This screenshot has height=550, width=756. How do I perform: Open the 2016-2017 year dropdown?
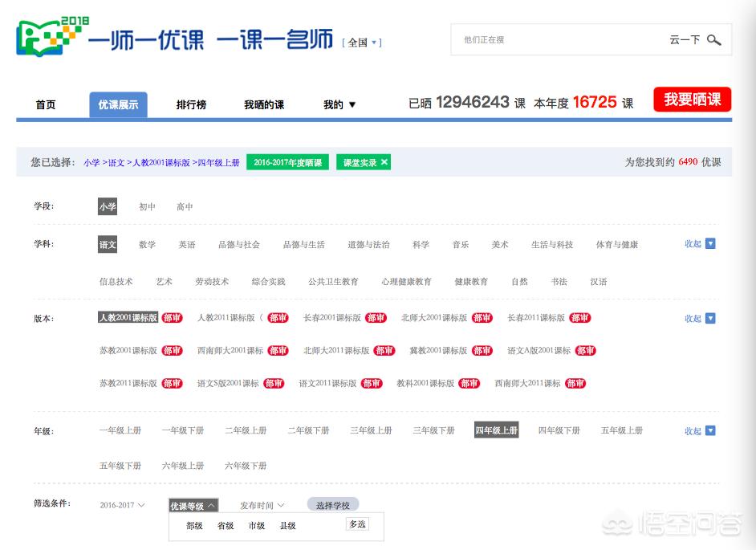tap(120, 505)
